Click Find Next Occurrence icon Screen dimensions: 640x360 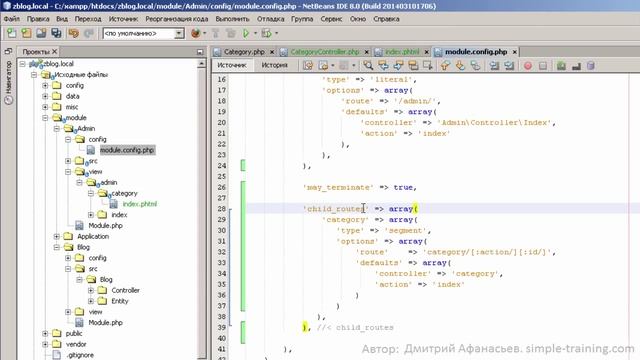(x=398, y=65)
